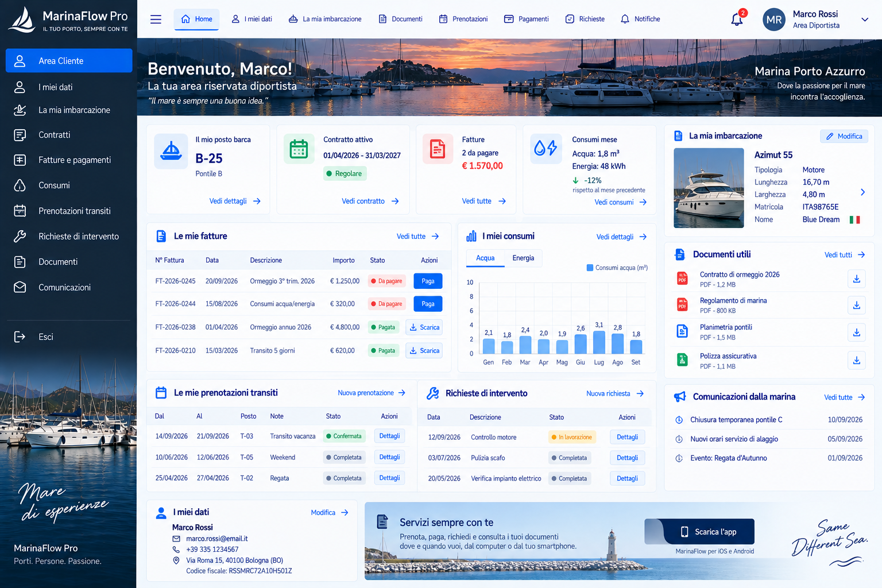Click the red invoice icon in Fatture card
882x588 pixels.
[438, 149]
